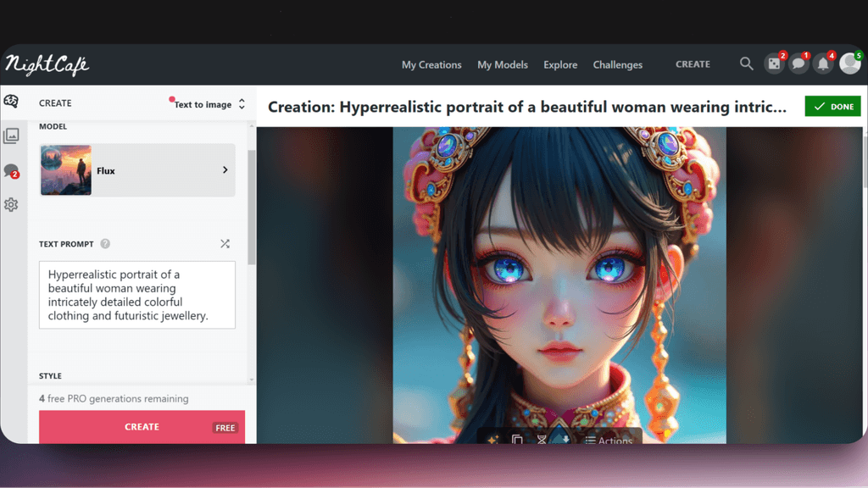The width and height of the screenshot is (868, 488).
Task: Download the creation using the download icon
Action: coord(565,441)
